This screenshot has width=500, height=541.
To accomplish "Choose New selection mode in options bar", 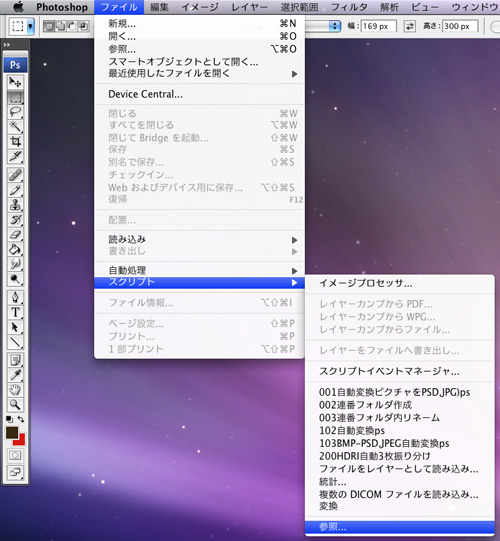I will (49, 26).
